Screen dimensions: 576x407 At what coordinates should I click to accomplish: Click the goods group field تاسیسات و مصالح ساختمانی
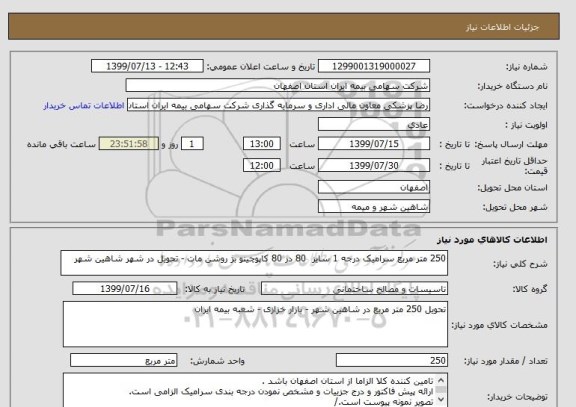click(354, 289)
